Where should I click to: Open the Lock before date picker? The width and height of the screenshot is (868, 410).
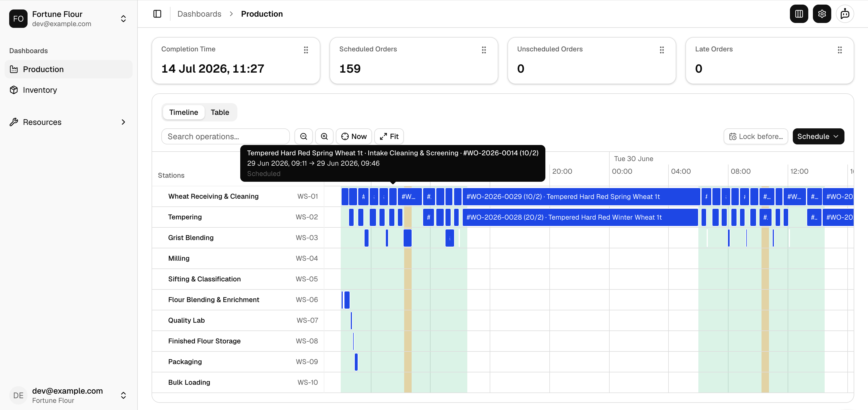[756, 137]
